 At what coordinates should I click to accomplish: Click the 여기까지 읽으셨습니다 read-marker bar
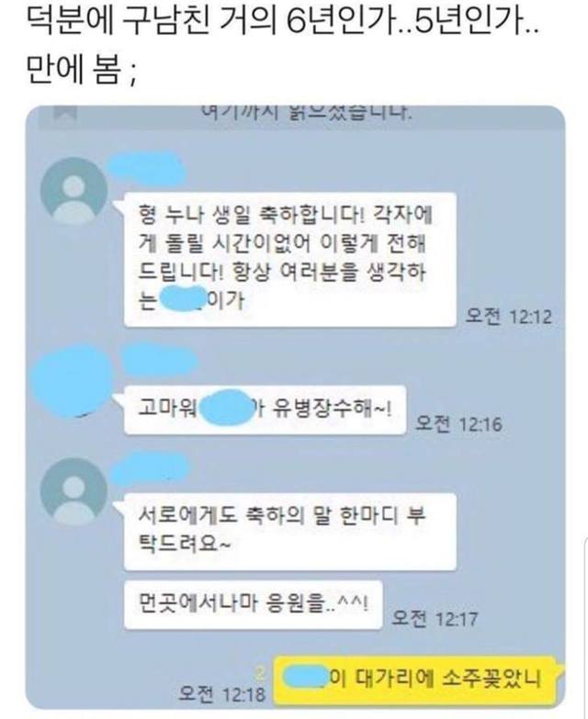(301, 118)
